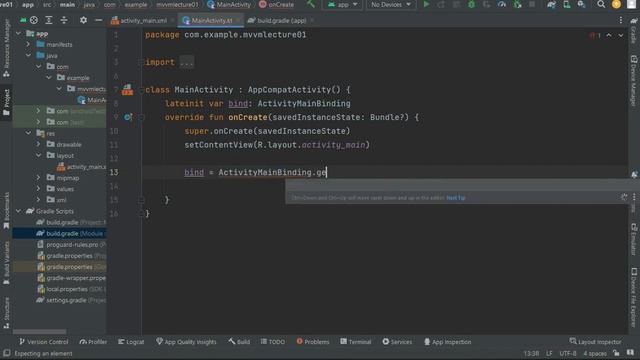Click the red Stop button in the toolbar

coord(532,4)
